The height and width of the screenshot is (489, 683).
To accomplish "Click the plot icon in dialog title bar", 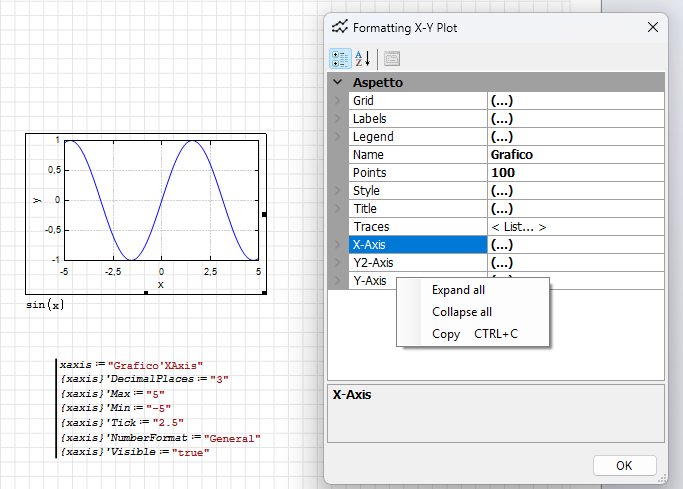I will coord(342,27).
